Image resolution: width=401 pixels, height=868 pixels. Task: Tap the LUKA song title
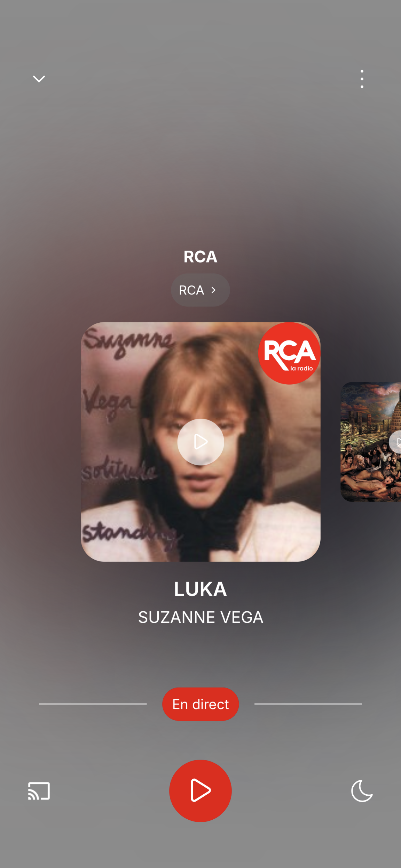click(200, 589)
